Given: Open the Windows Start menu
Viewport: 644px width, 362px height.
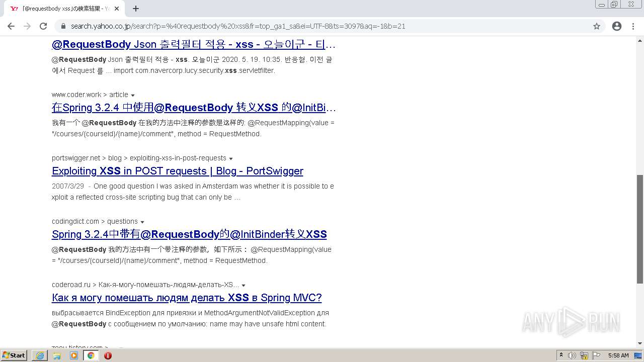Looking at the screenshot, I should (x=14, y=355).
